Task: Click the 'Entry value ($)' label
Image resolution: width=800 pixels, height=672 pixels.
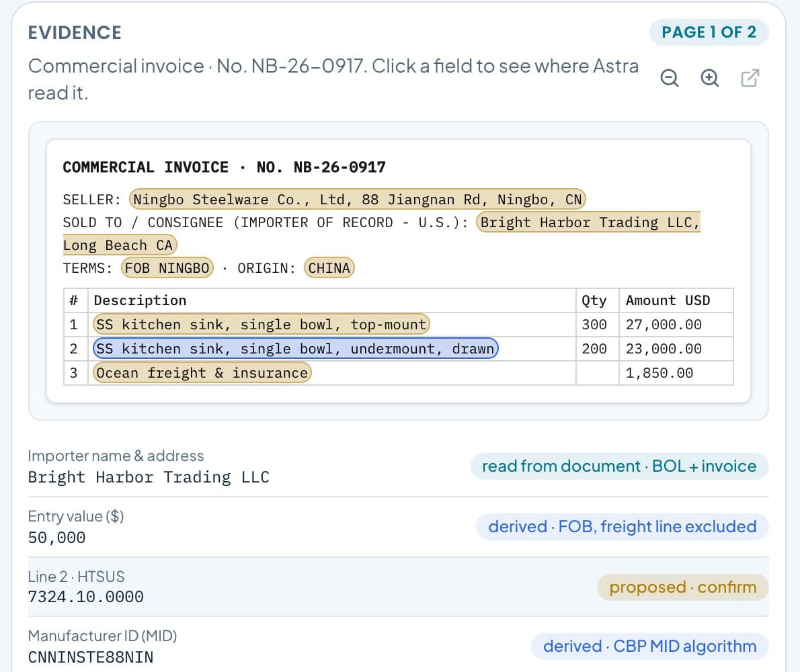Action: [76, 517]
